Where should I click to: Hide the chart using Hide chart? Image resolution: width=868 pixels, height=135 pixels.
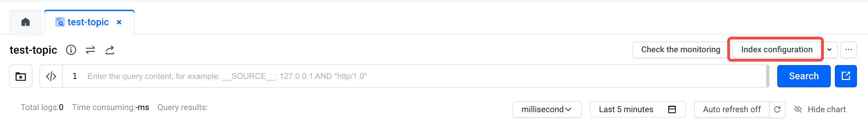[820, 109]
